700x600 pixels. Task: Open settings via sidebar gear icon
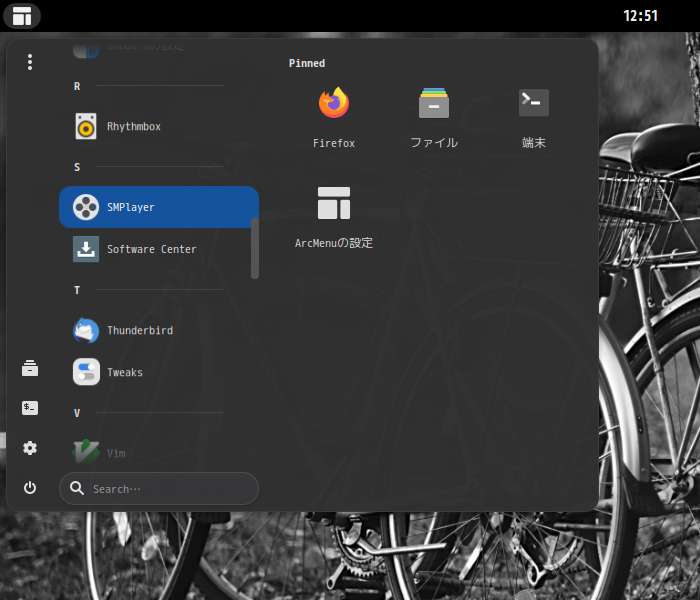[x=30, y=448]
